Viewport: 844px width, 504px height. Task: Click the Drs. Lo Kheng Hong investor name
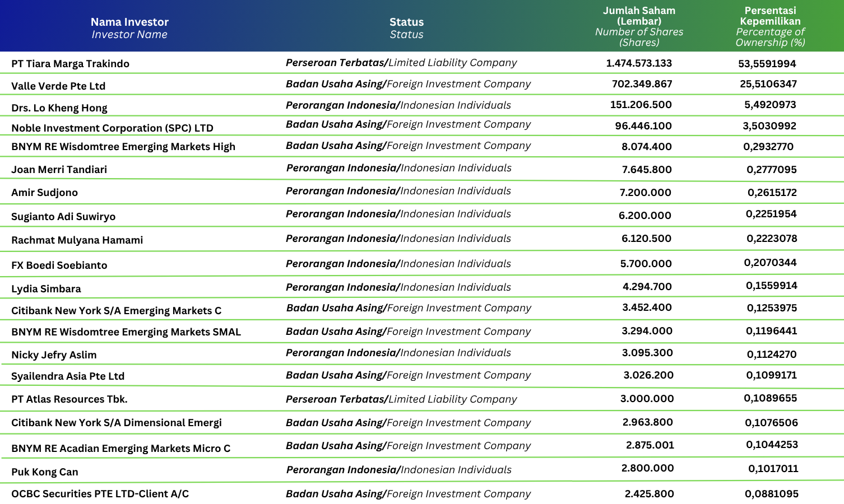(59, 108)
